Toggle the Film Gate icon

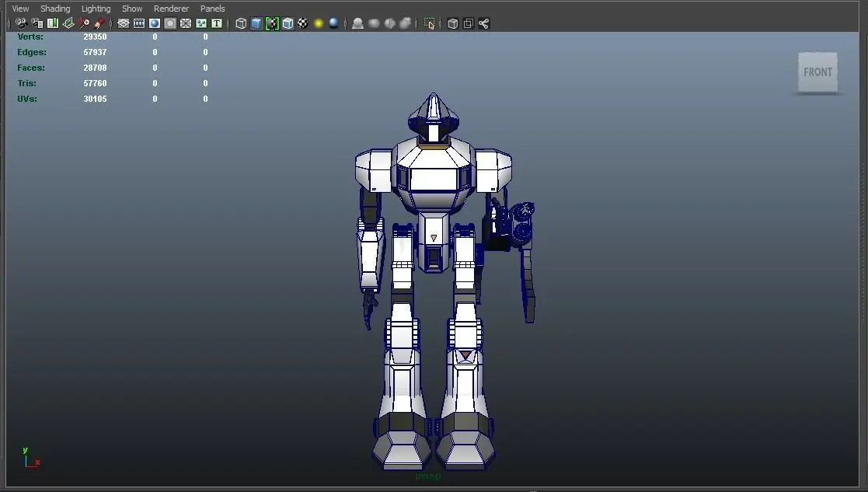pos(139,23)
